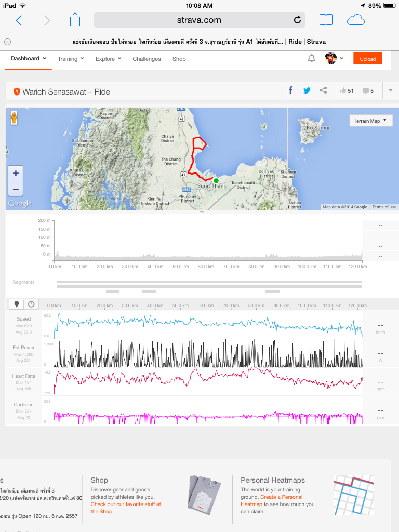Open the 5 comments bubble

point(368,90)
